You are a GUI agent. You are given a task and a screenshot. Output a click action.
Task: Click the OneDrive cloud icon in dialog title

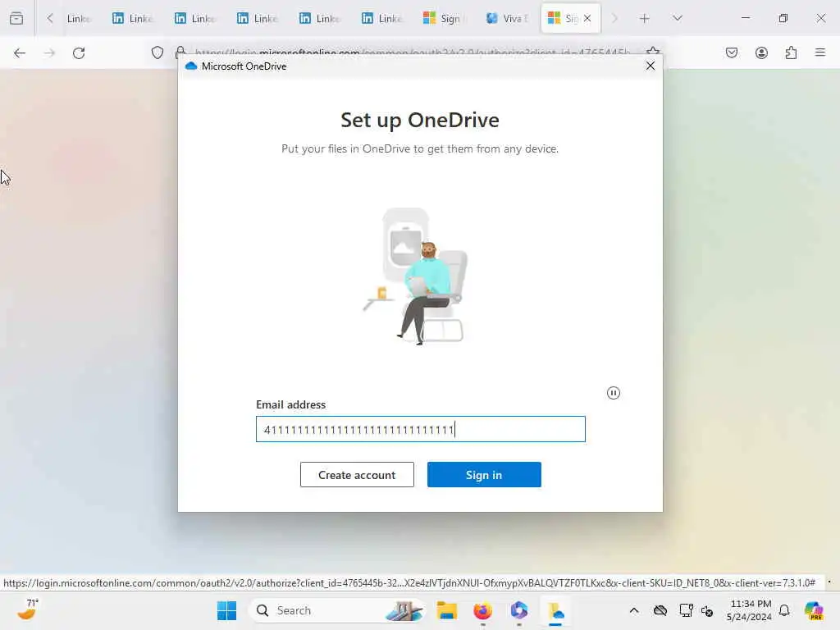(191, 66)
